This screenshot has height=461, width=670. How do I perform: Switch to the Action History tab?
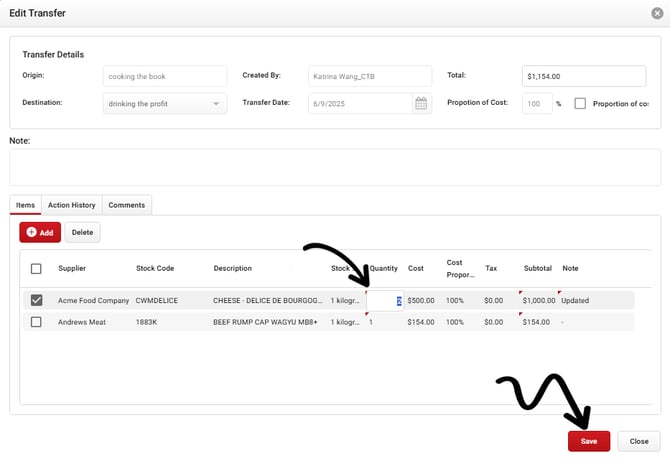pyautogui.click(x=71, y=205)
